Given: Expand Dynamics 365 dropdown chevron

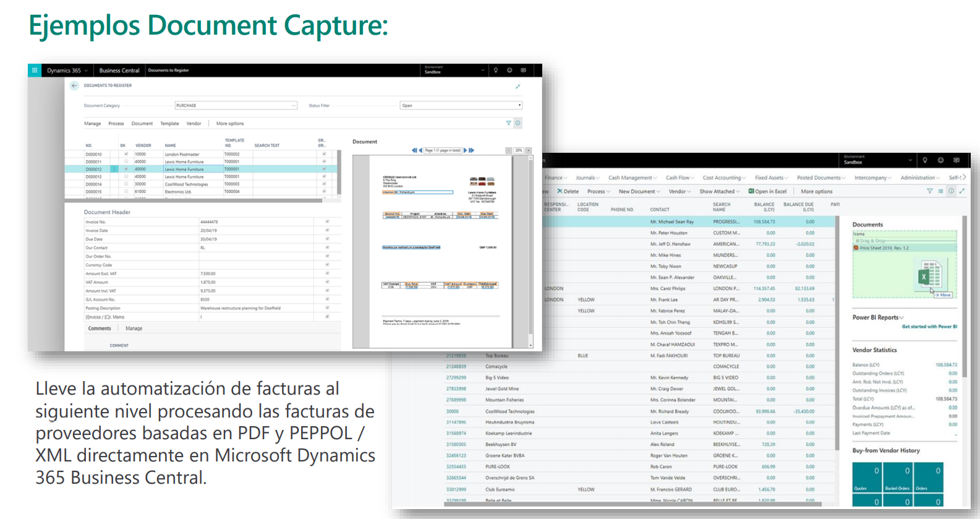Looking at the screenshot, I should coord(86,71).
